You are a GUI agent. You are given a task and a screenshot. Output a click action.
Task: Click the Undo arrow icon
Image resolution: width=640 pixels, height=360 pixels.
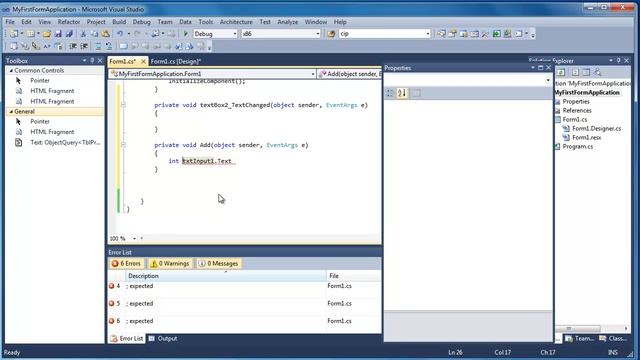click(x=120, y=34)
